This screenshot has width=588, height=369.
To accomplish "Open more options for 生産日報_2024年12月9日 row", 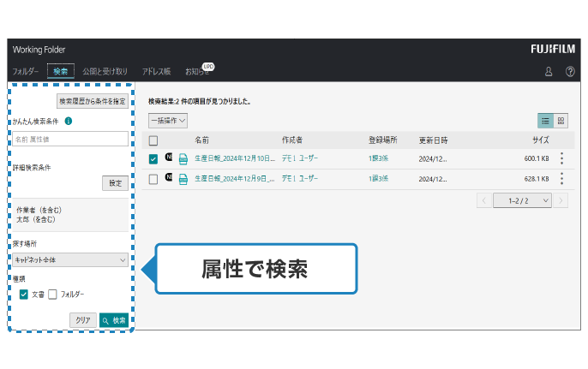I will (x=561, y=179).
